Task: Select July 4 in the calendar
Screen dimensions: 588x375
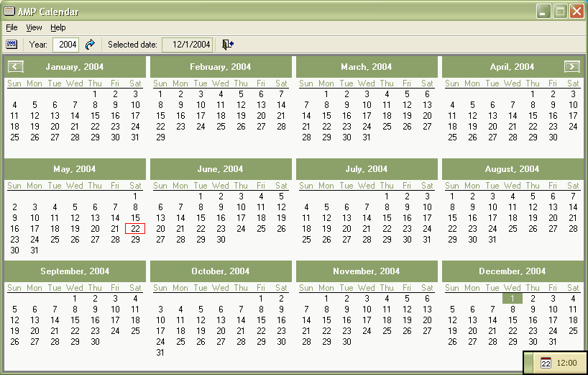Action: 306,207
